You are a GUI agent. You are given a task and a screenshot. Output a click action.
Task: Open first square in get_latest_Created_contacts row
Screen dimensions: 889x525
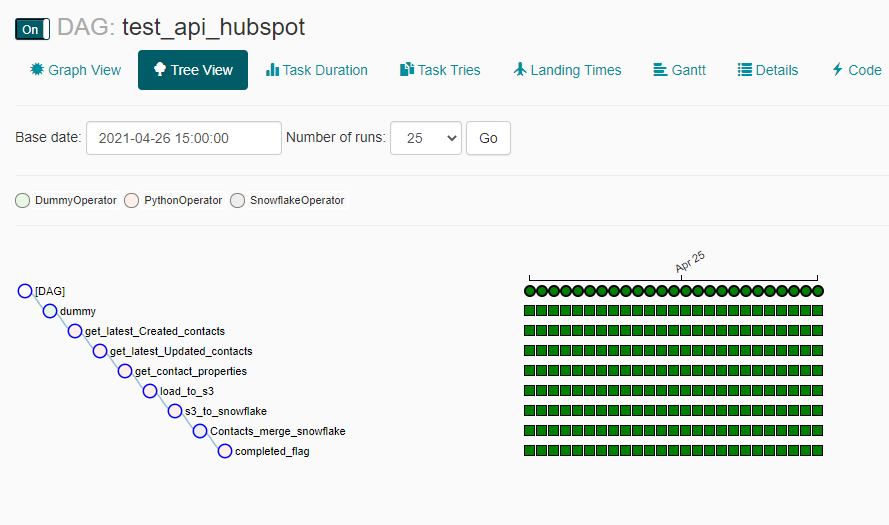(530, 331)
